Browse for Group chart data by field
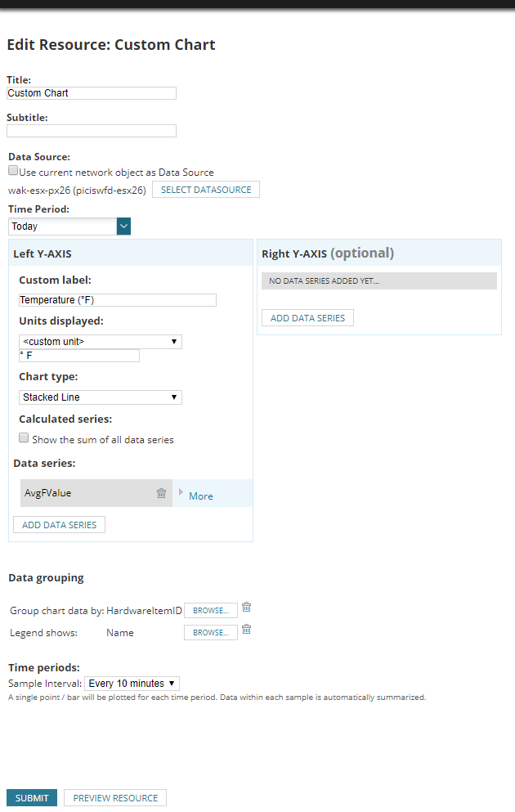 [211, 611]
